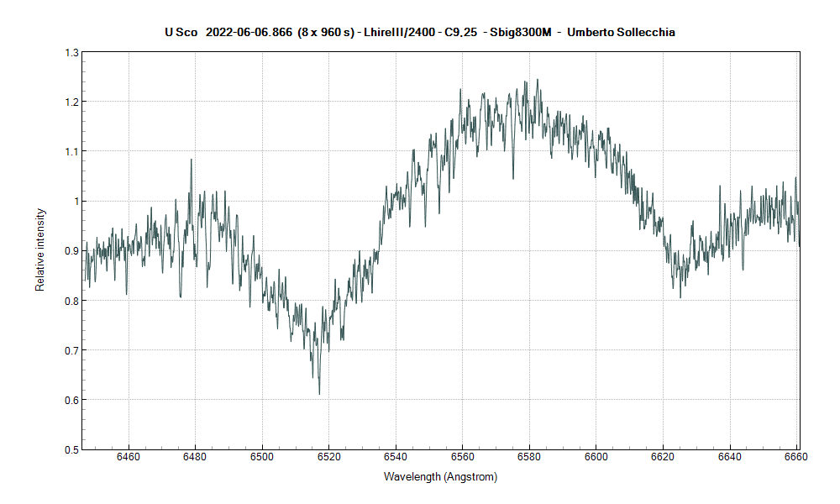840x504 pixels.
Task: Click the 6480 x-axis tick label
Action: tap(195, 457)
